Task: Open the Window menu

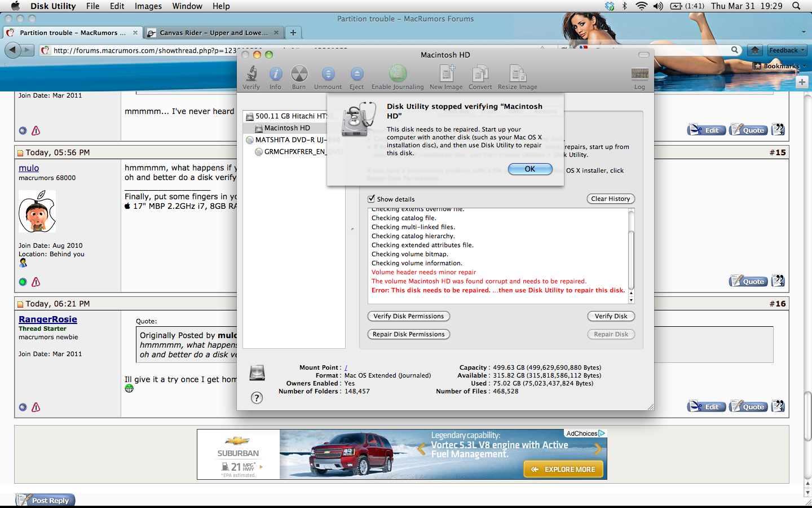Action: click(x=187, y=6)
